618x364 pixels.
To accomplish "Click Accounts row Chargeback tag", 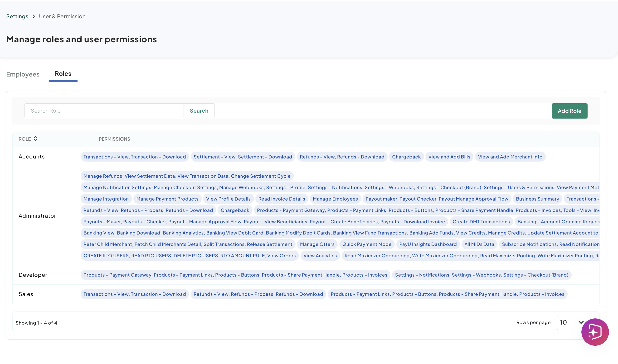I will [406, 157].
